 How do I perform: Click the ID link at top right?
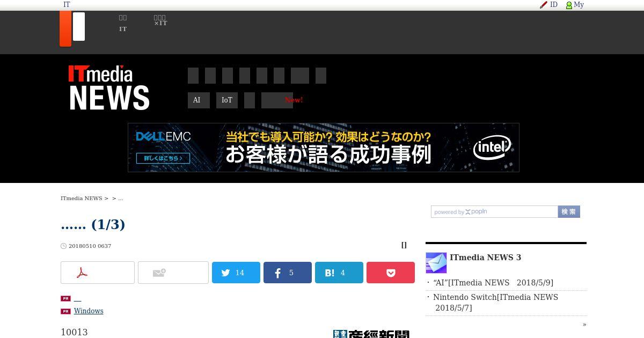[x=554, y=5]
